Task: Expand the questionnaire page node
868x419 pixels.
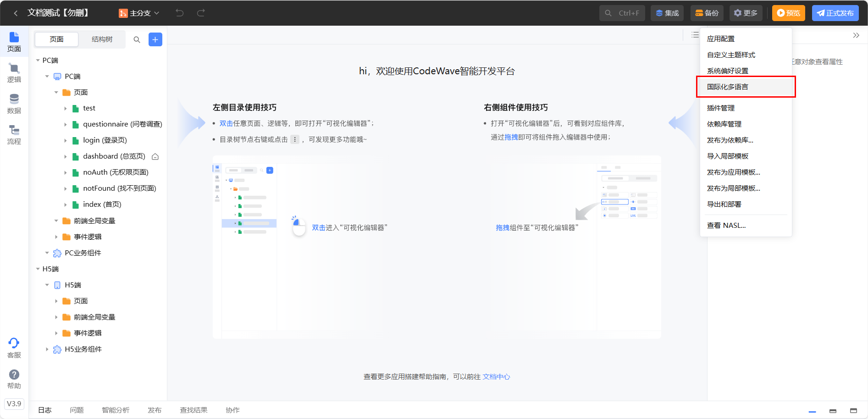Action: tap(66, 125)
